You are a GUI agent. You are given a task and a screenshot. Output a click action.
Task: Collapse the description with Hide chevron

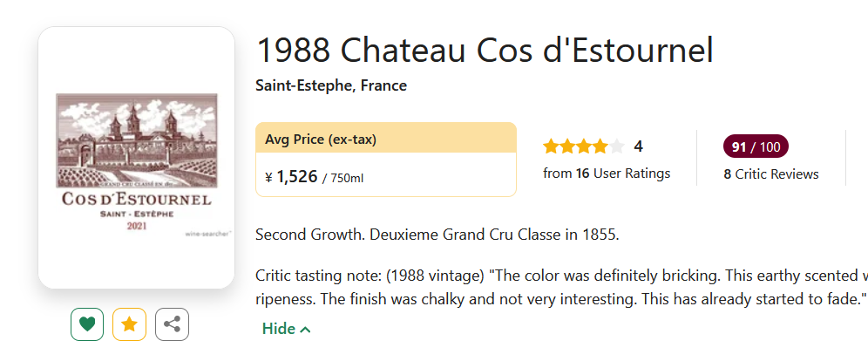click(x=286, y=329)
